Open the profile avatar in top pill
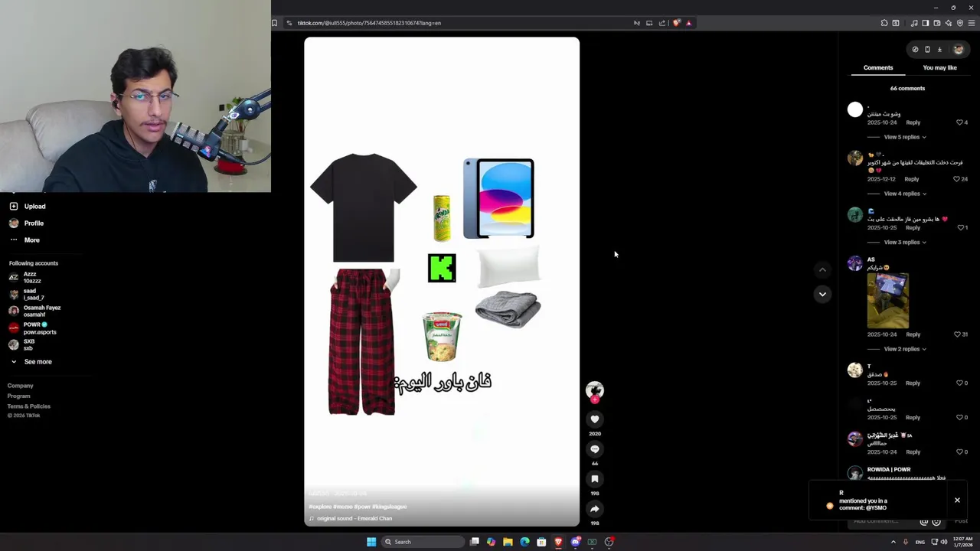Screen dimensions: 980x551 click(958, 50)
